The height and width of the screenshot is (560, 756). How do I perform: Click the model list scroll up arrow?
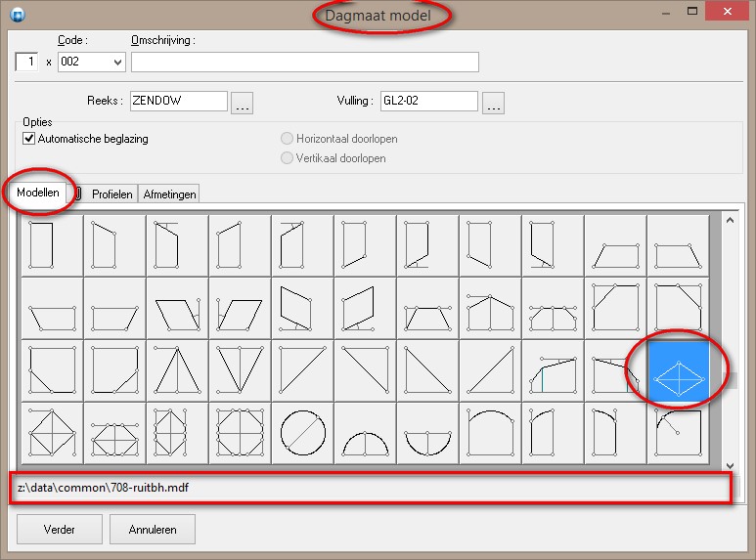coord(730,220)
